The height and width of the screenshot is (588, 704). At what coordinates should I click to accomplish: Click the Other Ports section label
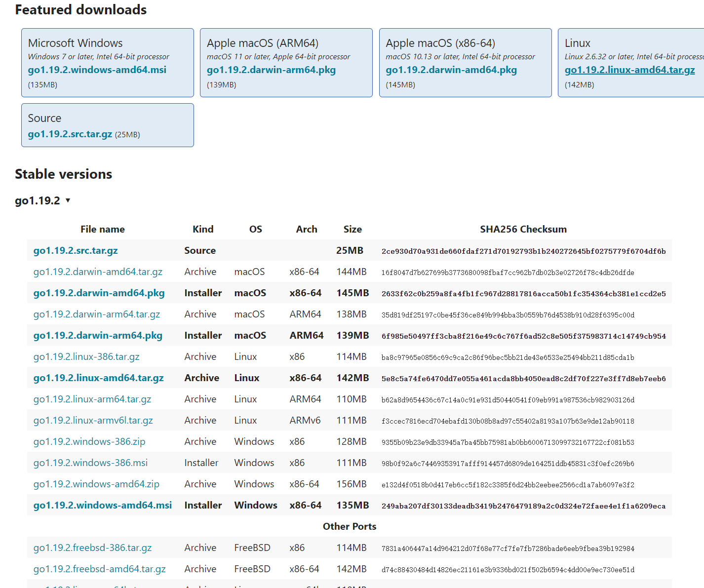pyautogui.click(x=350, y=526)
